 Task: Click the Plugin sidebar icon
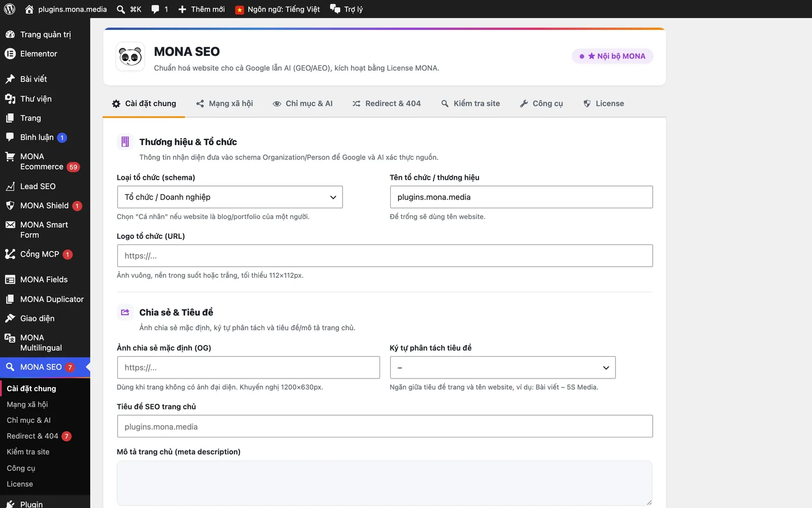click(10, 504)
